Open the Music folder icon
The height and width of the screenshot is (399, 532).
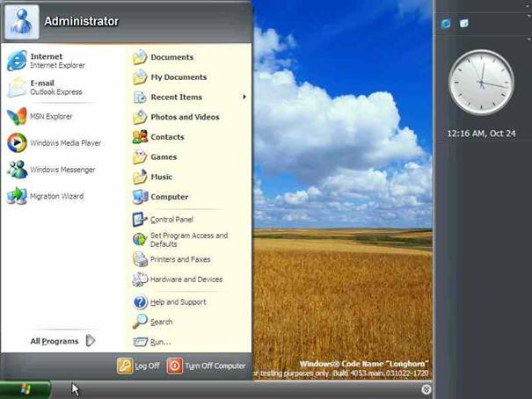point(140,177)
